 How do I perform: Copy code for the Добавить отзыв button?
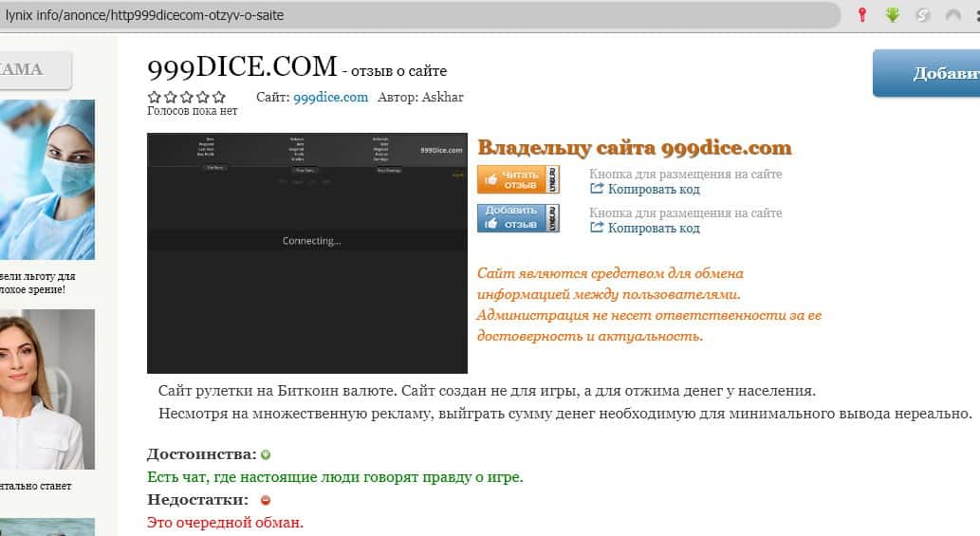[x=654, y=228]
